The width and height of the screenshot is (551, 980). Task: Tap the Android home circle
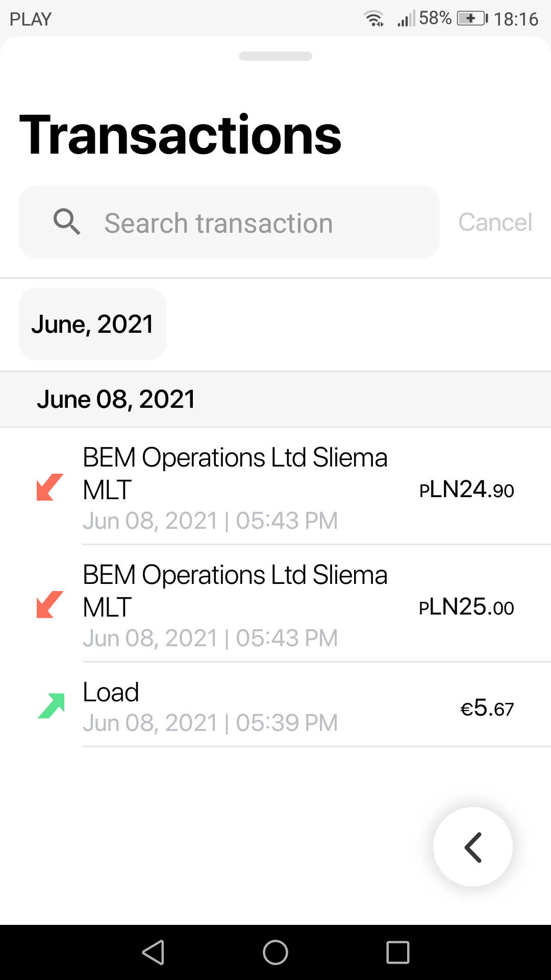[x=275, y=952]
